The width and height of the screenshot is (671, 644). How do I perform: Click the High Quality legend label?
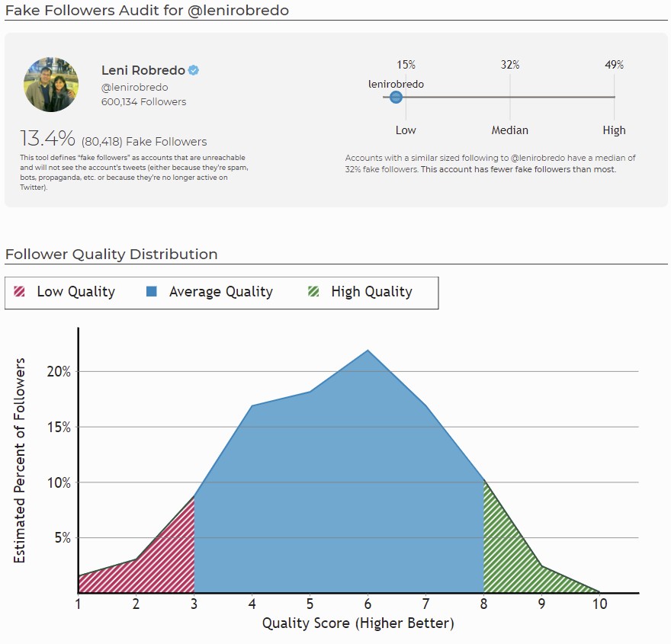371,292
